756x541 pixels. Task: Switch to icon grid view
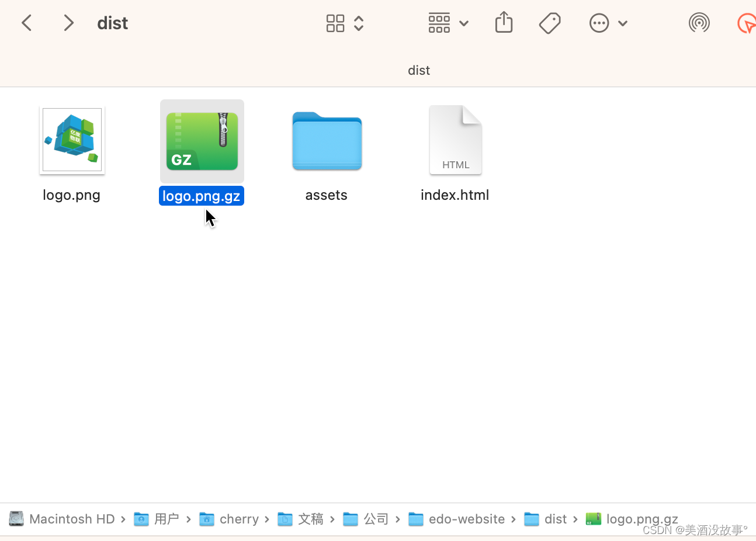click(x=335, y=23)
